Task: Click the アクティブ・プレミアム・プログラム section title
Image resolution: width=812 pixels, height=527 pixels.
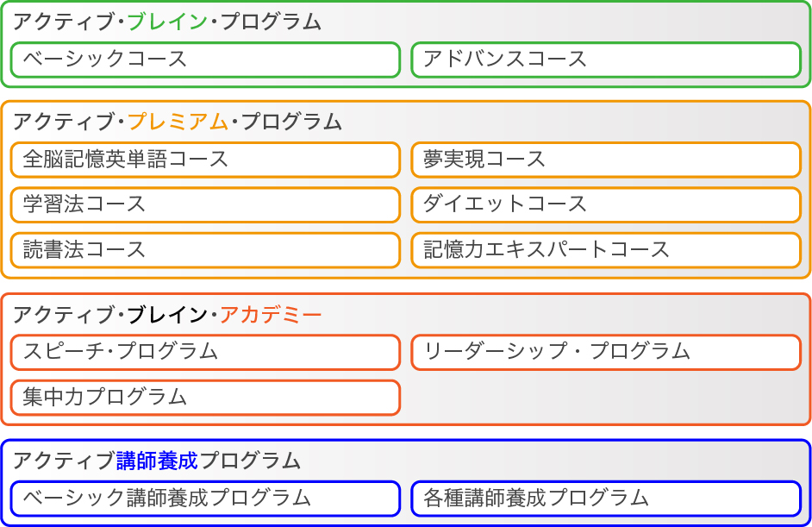Action: pyautogui.click(x=178, y=122)
